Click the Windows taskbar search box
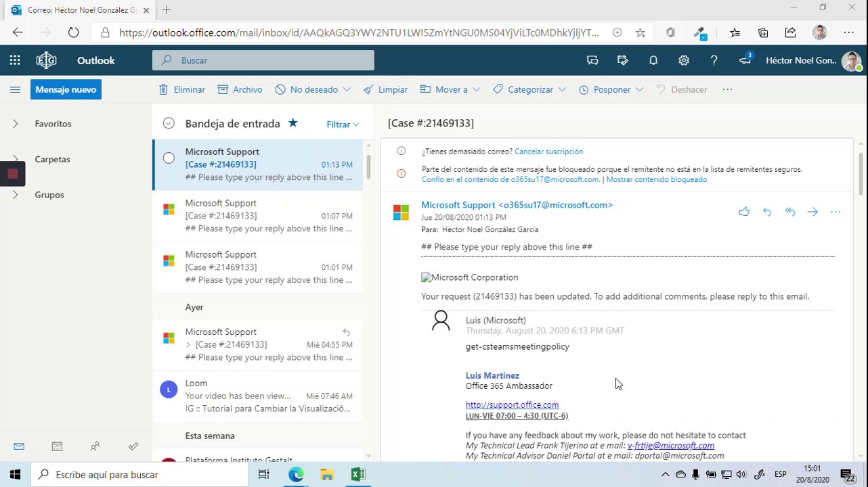Viewport: 868px width, 487px height. [139, 474]
